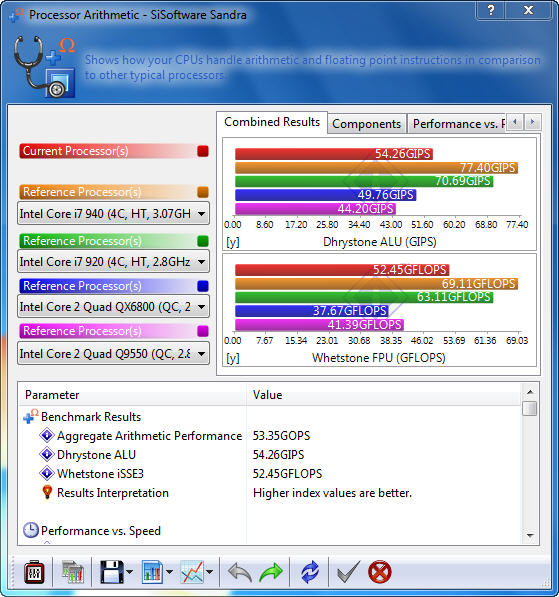The height and width of the screenshot is (597, 559).
Task: Click the results comparison computers icon
Action: pyautogui.click(x=72, y=571)
